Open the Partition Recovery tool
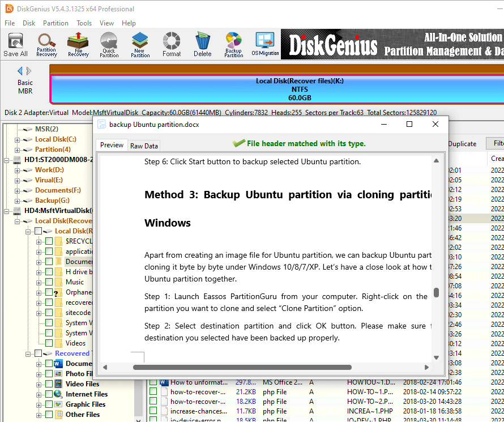 (46, 44)
